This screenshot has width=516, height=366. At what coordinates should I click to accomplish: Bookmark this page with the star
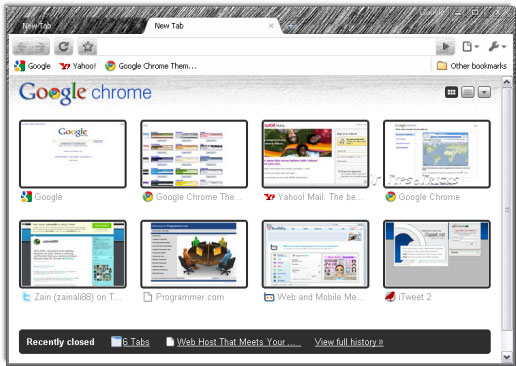click(87, 47)
